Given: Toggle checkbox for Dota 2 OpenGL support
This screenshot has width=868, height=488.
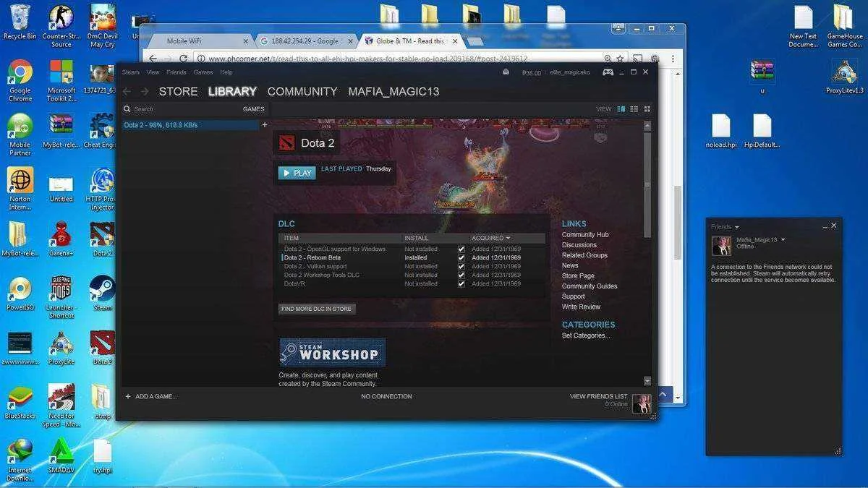Looking at the screenshot, I should pos(461,249).
